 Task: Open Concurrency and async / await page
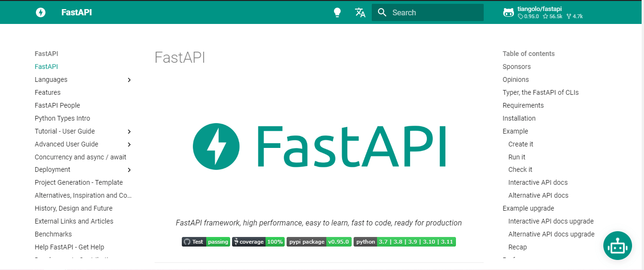pos(81,157)
